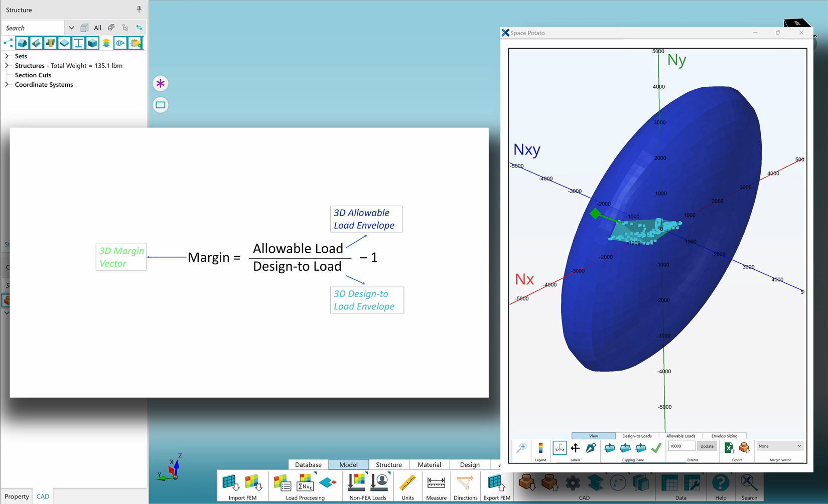Click the CAD settings gear icon
The image size is (828, 504).
[x=573, y=483]
